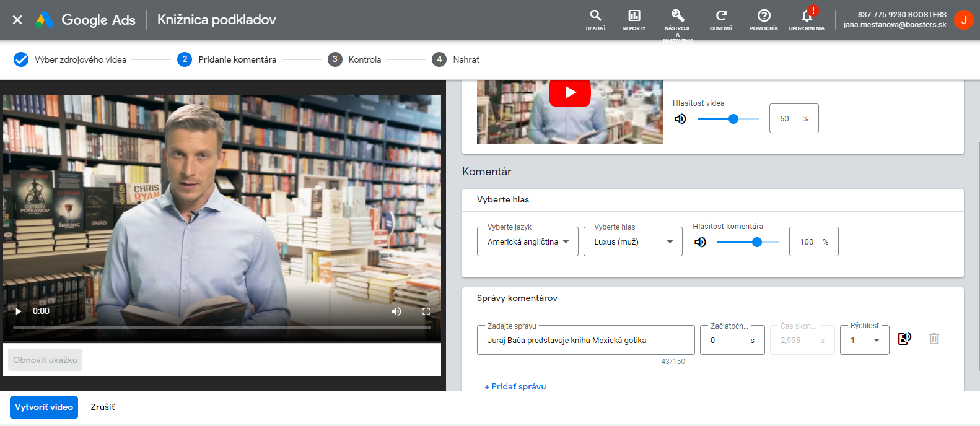Close the asset library with X icon

pos(17,20)
